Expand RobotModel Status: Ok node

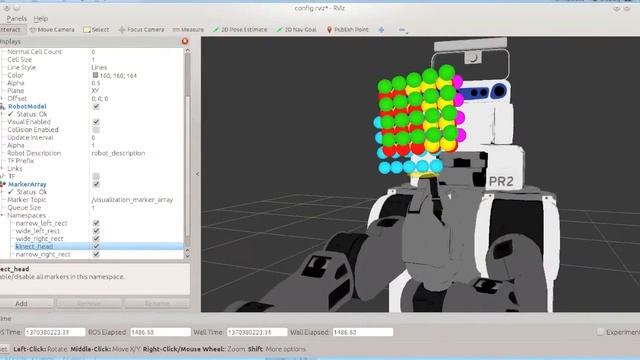click(x=2, y=114)
